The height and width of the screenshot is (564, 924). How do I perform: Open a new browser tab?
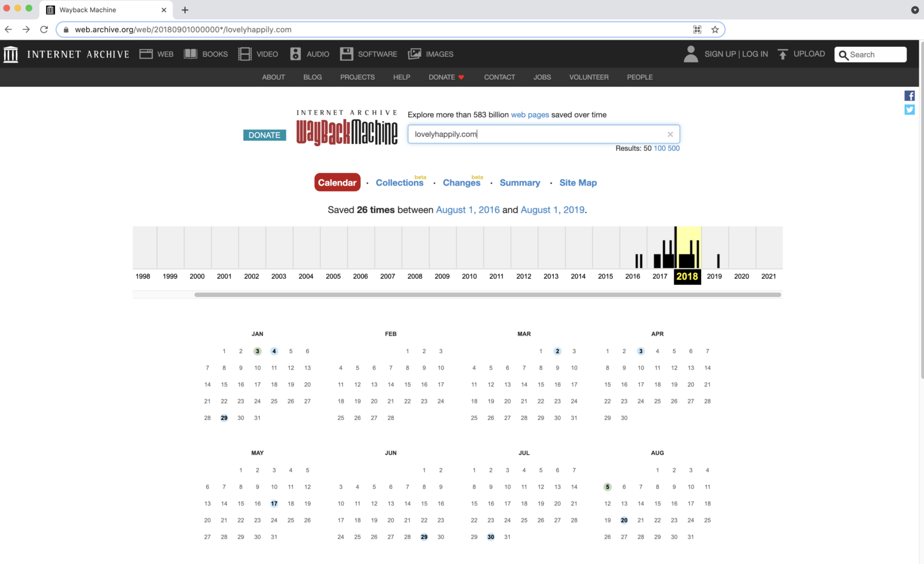pyautogui.click(x=185, y=10)
